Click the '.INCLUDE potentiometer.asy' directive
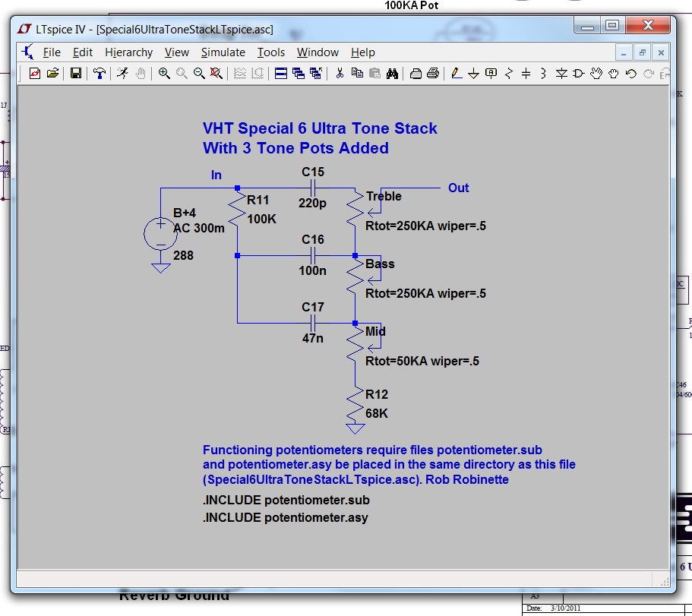 pos(286,517)
